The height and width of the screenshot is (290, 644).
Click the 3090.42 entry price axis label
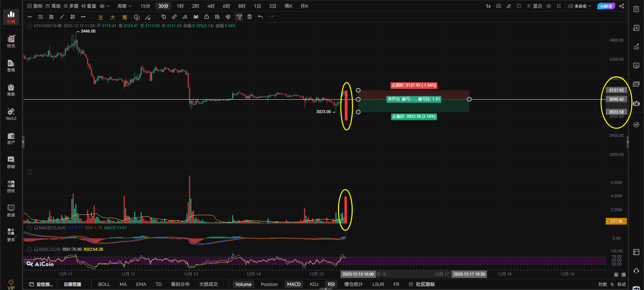616,99
